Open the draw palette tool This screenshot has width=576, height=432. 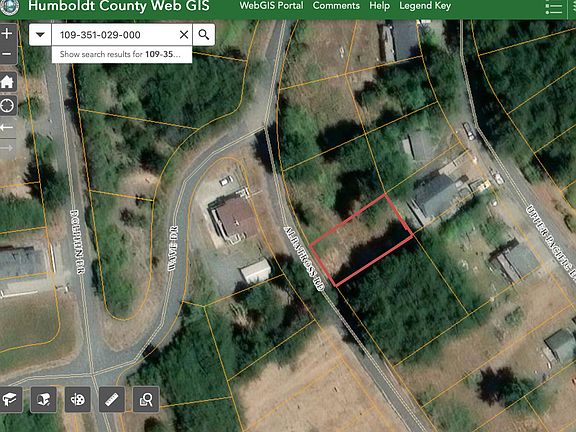(78, 399)
